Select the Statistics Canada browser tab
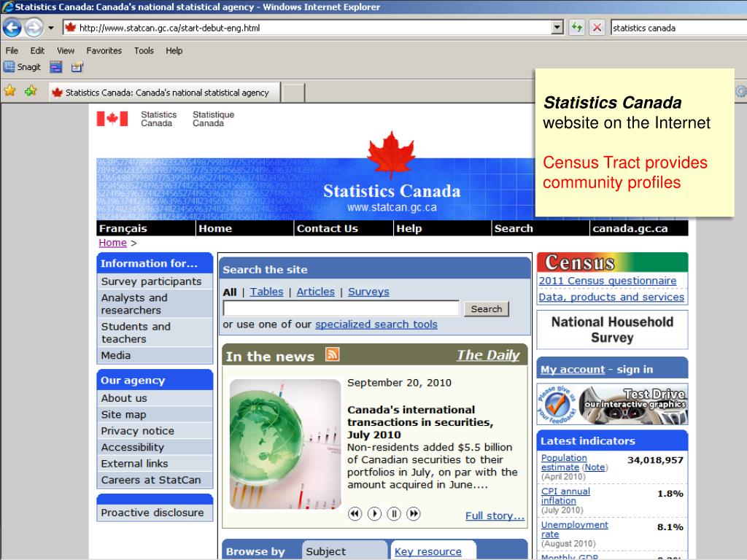Screen dimensions: 747x560 pyautogui.click(x=164, y=93)
